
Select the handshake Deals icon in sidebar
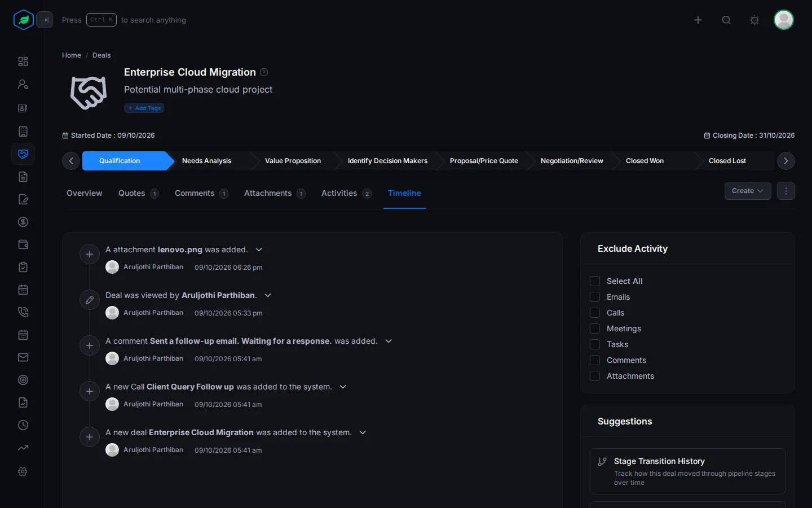click(x=23, y=154)
